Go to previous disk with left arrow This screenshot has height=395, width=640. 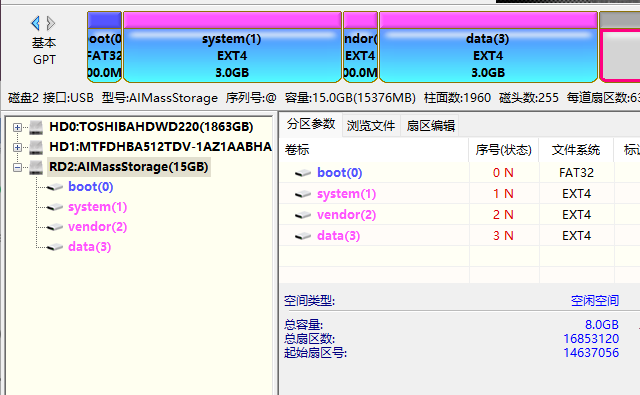(36, 23)
